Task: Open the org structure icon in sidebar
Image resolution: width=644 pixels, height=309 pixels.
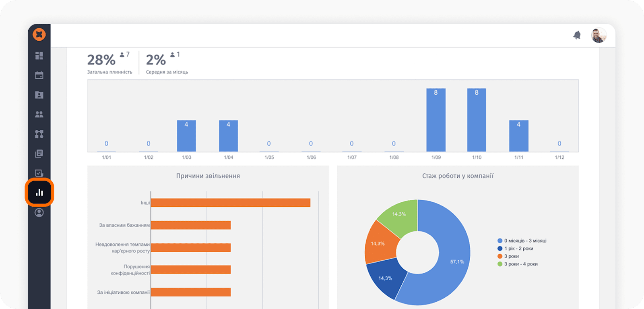Action: (39, 134)
